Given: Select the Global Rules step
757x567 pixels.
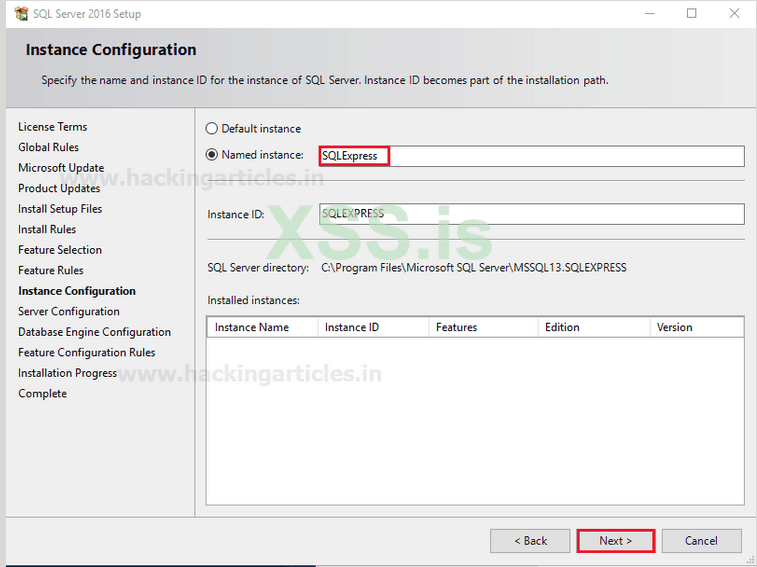Looking at the screenshot, I should point(48,147).
